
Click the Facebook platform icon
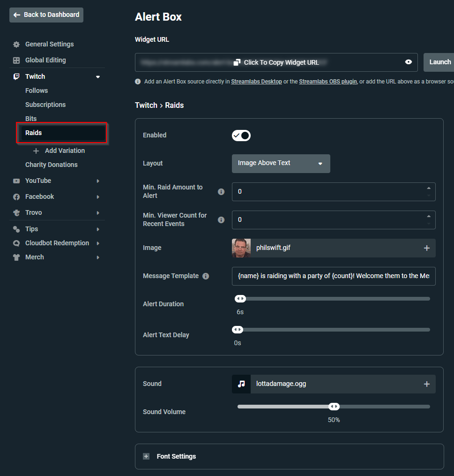[x=16, y=196]
